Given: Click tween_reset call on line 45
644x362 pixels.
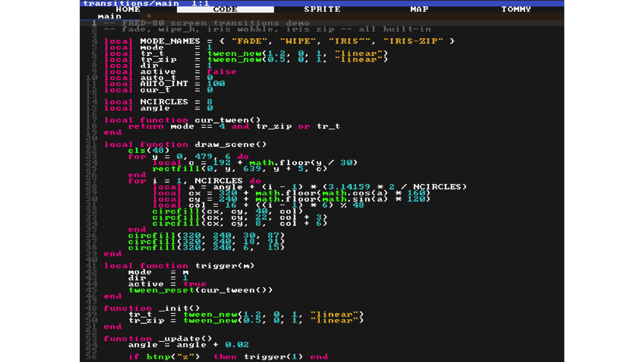Looking at the screenshot, I should 161,290.
